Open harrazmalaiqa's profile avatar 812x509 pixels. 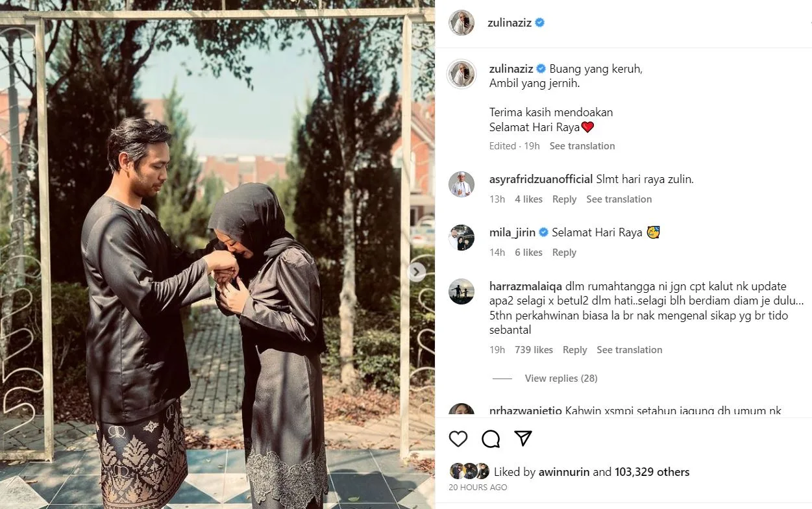[x=461, y=292]
